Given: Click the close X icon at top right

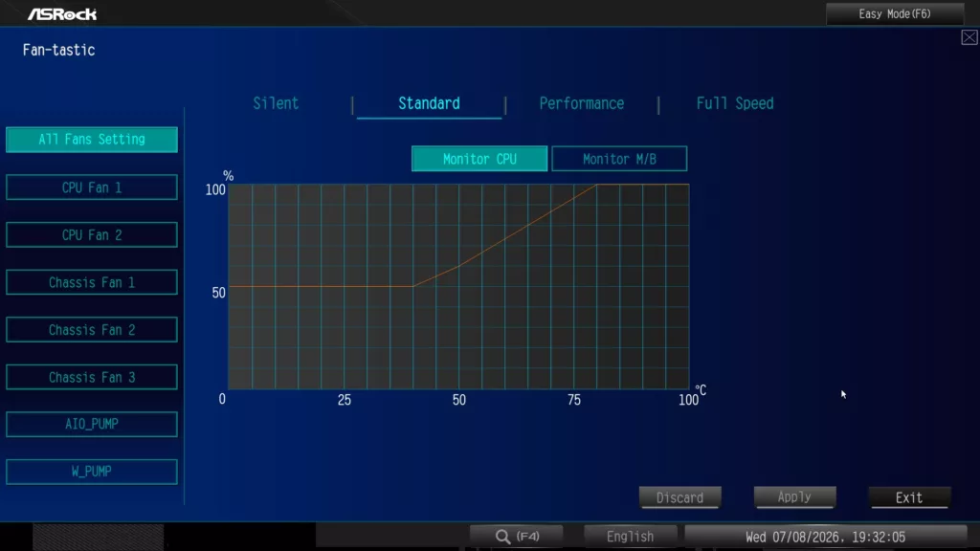Looking at the screenshot, I should click(969, 37).
